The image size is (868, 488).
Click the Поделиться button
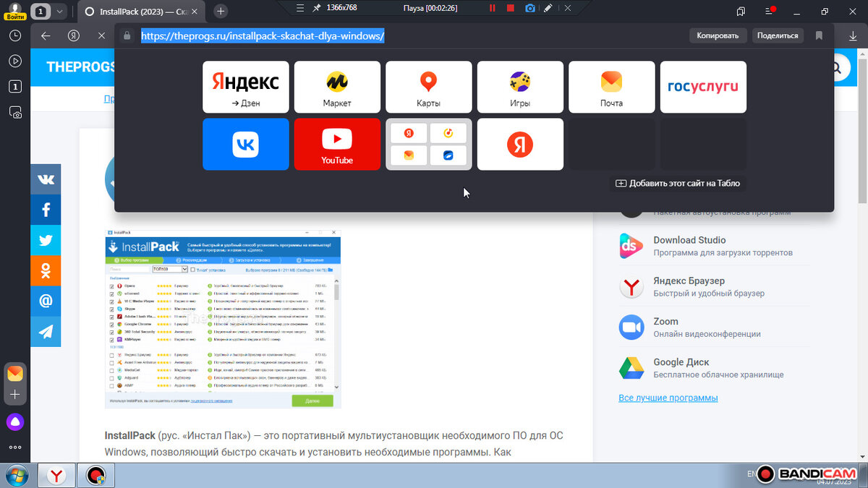click(x=778, y=35)
